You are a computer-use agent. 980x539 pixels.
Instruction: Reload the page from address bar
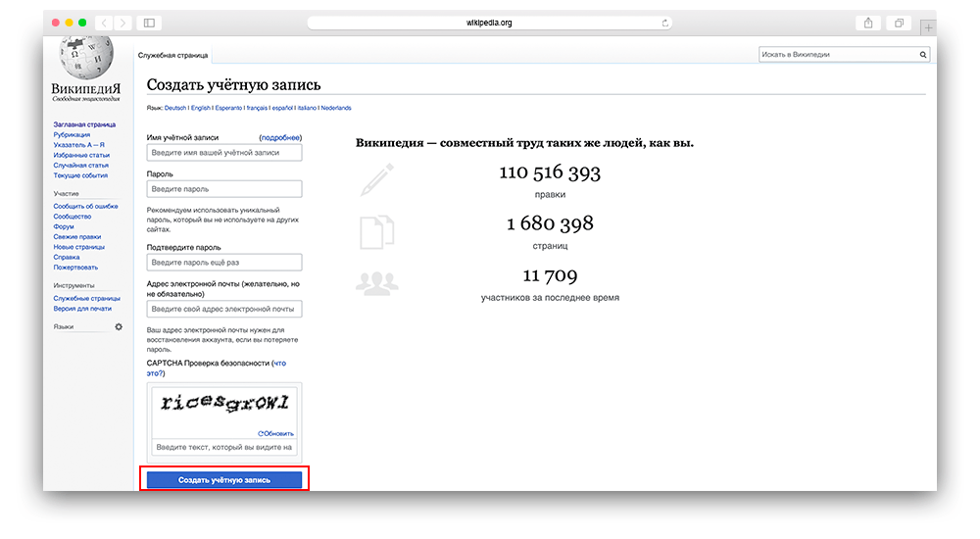point(665,24)
